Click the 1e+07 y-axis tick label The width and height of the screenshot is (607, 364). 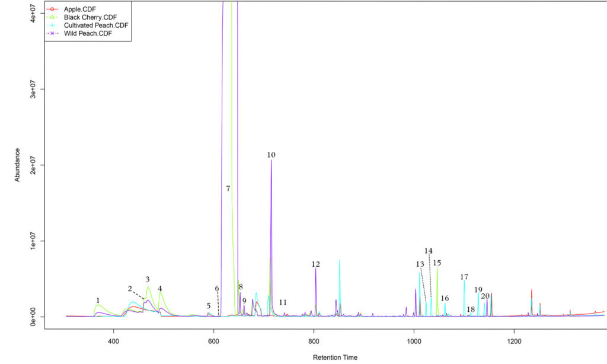pos(33,241)
